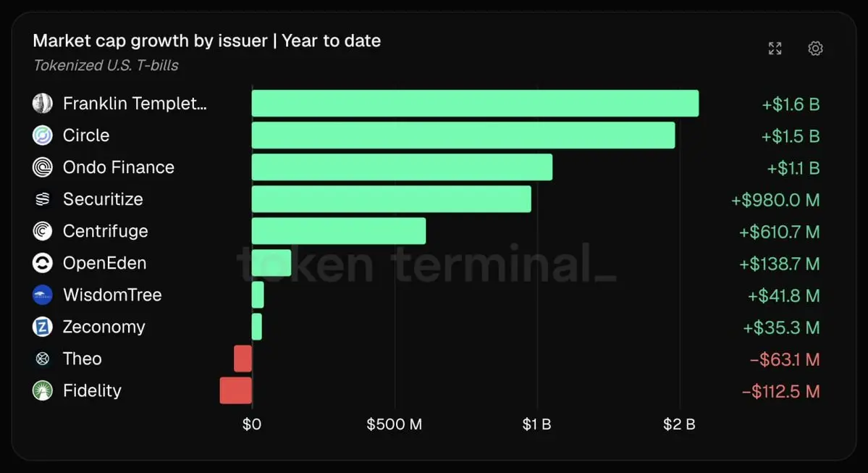
Task: Click the Zeconomy logo icon
Action: click(x=43, y=327)
